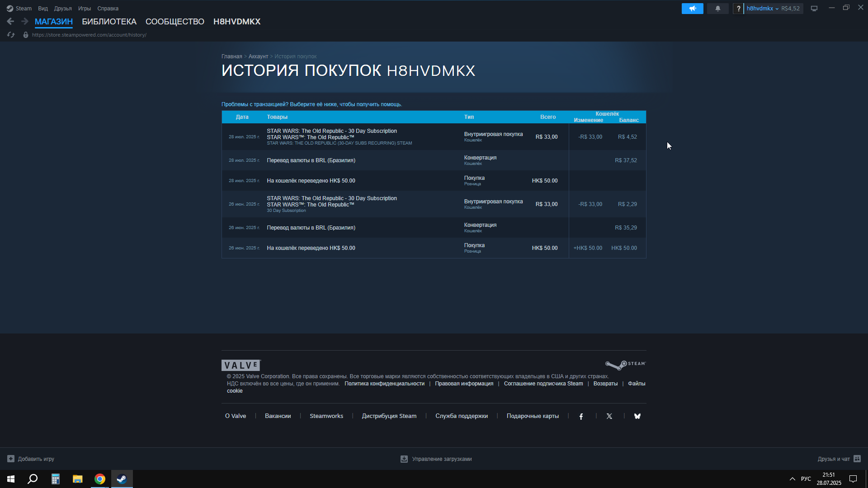
Task: Open notifications bell
Action: 717,9
